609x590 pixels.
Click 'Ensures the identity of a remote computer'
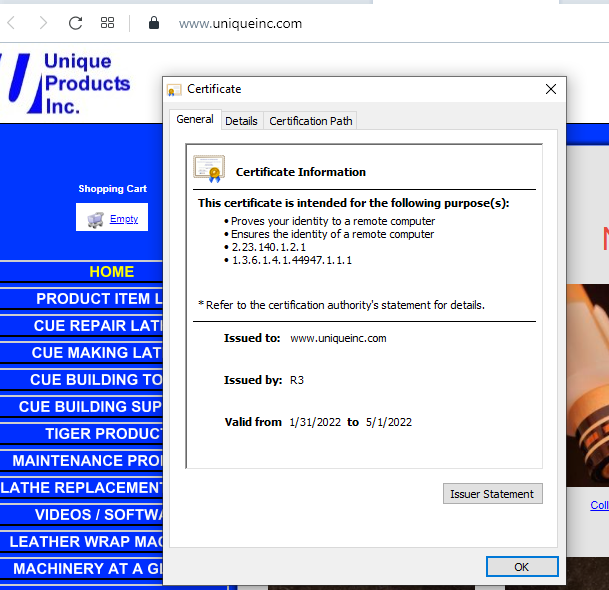(x=332, y=234)
